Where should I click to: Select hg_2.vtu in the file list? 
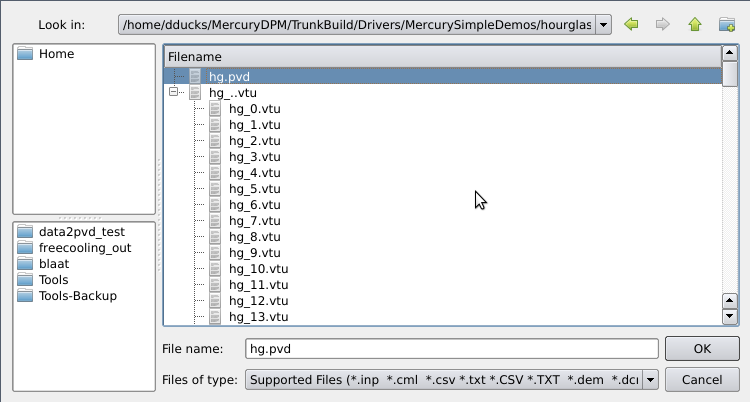click(254, 141)
